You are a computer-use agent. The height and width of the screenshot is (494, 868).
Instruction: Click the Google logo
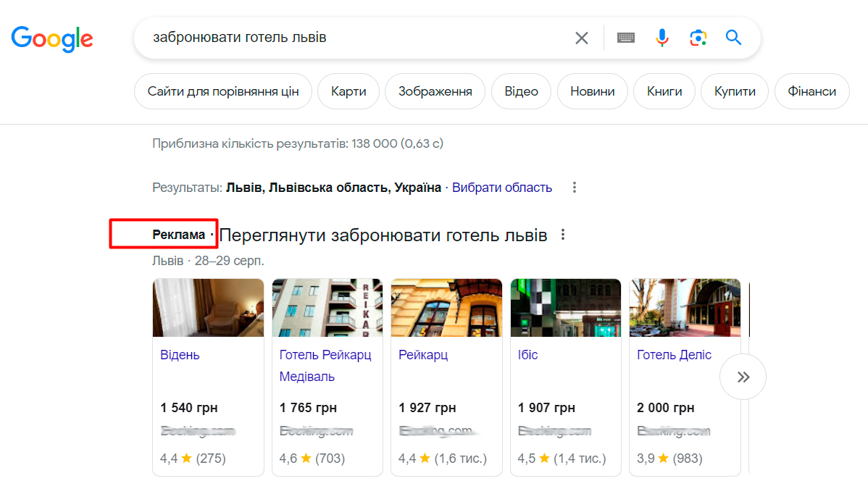coord(52,38)
